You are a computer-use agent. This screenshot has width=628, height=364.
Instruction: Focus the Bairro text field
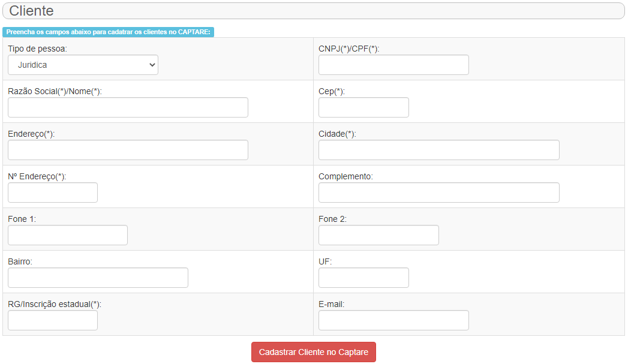98,278
